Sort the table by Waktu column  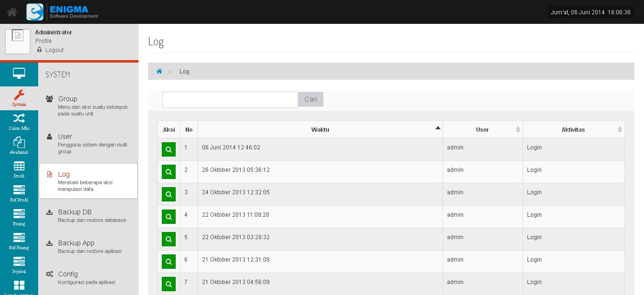320,130
